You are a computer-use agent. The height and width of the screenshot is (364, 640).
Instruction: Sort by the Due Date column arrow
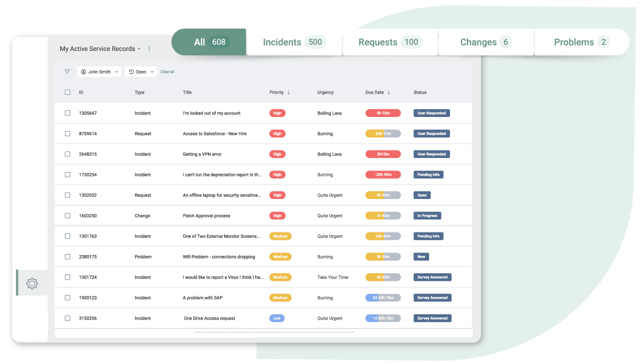click(x=388, y=92)
